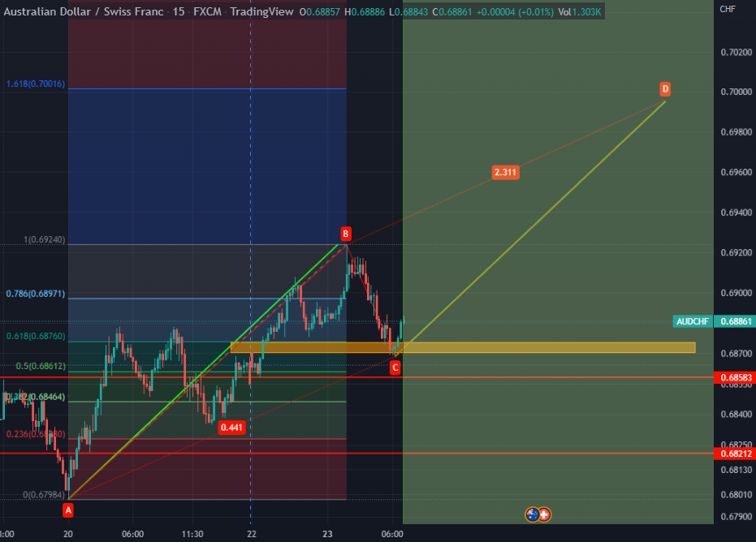Select the 0.5(0.68612) Fibonacci level label

click(x=41, y=366)
